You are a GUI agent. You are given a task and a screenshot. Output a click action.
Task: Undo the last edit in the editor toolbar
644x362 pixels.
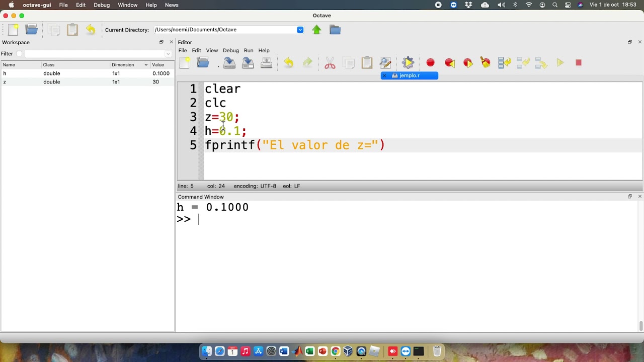pyautogui.click(x=288, y=63)
